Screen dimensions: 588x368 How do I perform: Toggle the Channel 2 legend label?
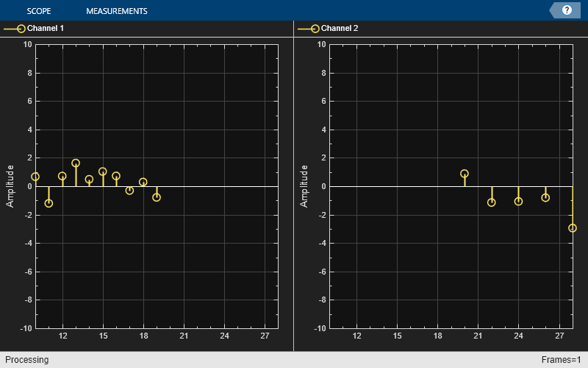tap(340, 29)
